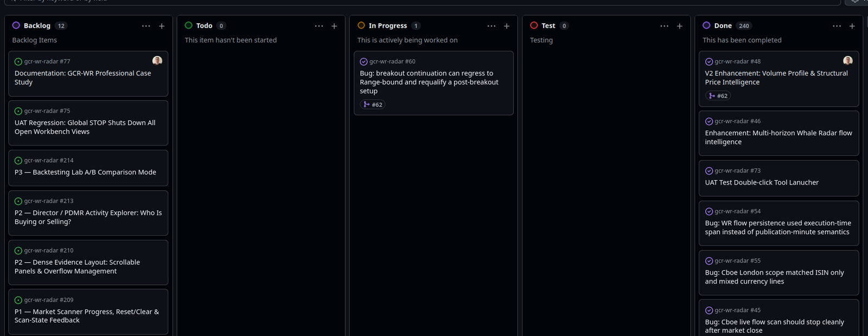Click open-issue icon on gcr-wr-radar #77
Viewport: 868px width, 336px height.
(18, 62)
